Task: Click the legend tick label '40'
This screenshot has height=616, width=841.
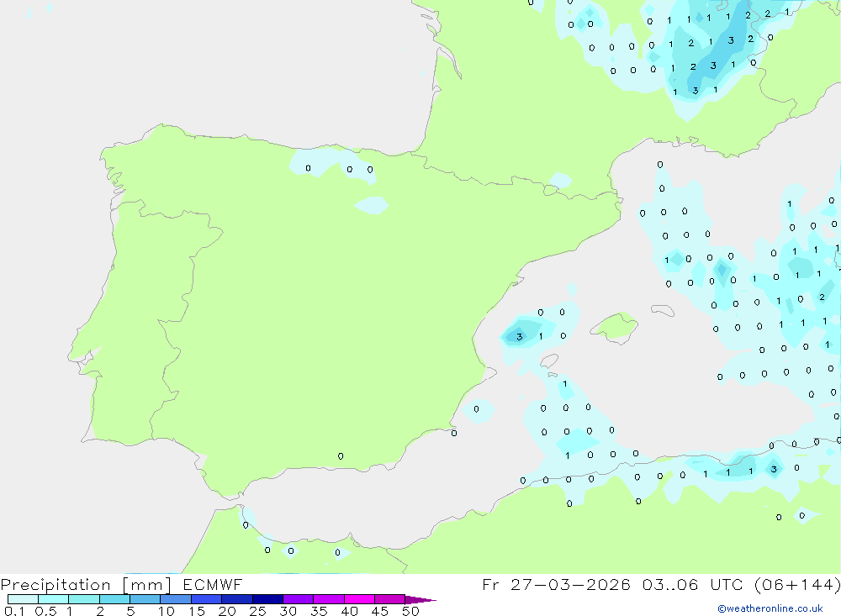Action: coord(349,611)
